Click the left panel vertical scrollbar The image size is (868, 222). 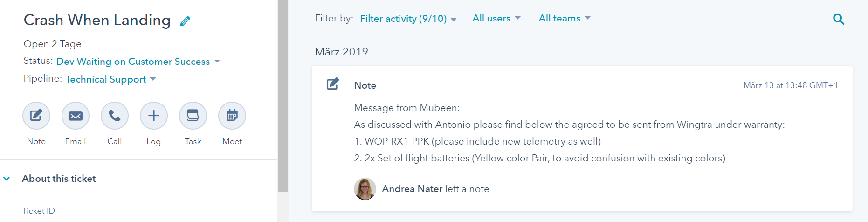(283, 93)
